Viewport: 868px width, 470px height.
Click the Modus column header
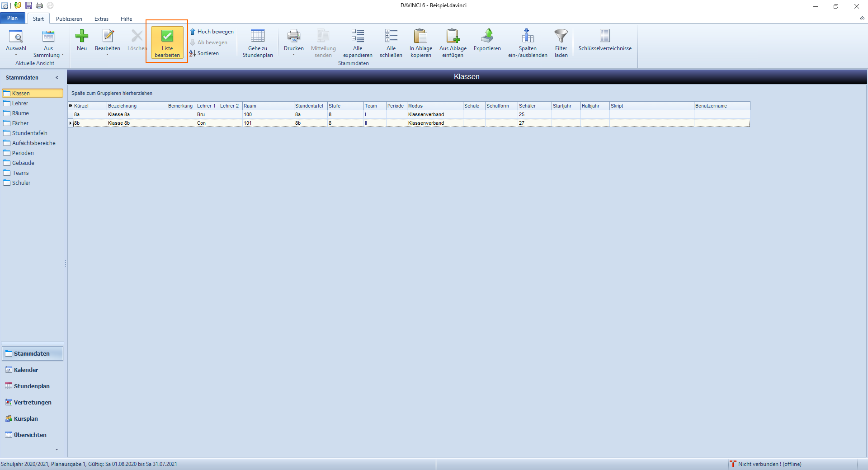point(435,106)
